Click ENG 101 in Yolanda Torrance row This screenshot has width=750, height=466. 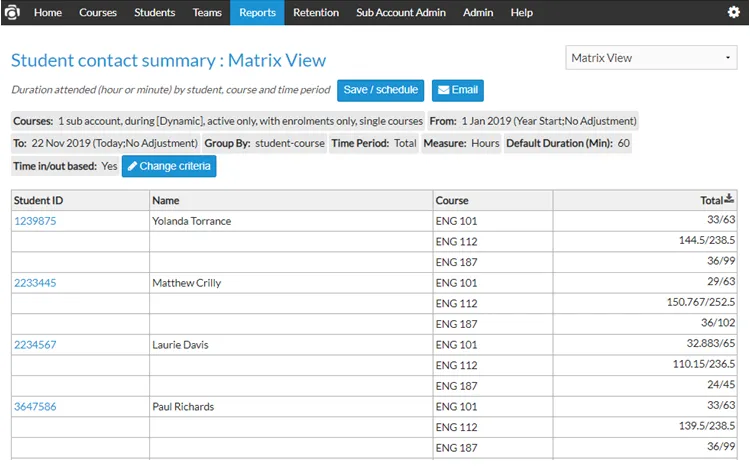coord(456,221)
